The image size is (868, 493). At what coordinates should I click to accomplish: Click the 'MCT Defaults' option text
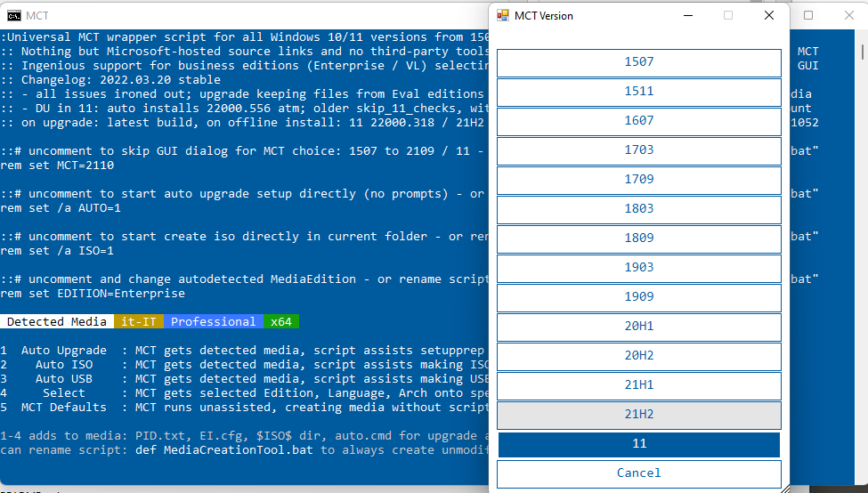64,408
